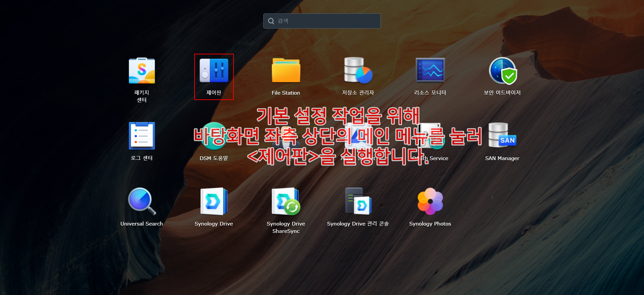Open 저장소 관리자 (Storage Manager)
The height and width of the screenshot is (295, 644).
click(358, 70)
